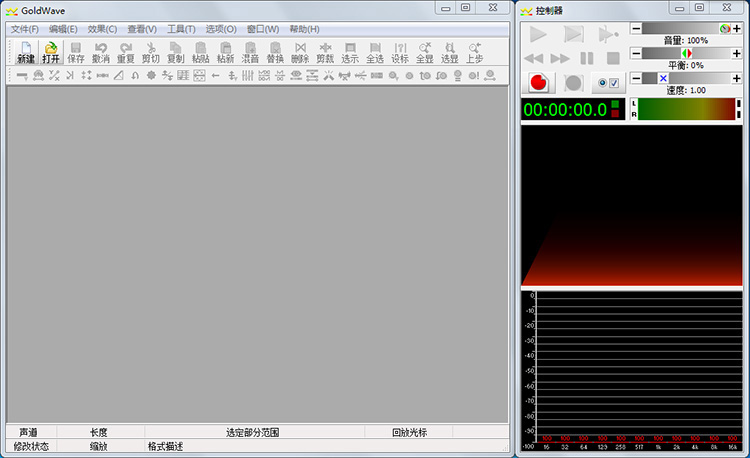Click the 上步 (Previous Zoom) toolbar icon

(x=474, y=53)
